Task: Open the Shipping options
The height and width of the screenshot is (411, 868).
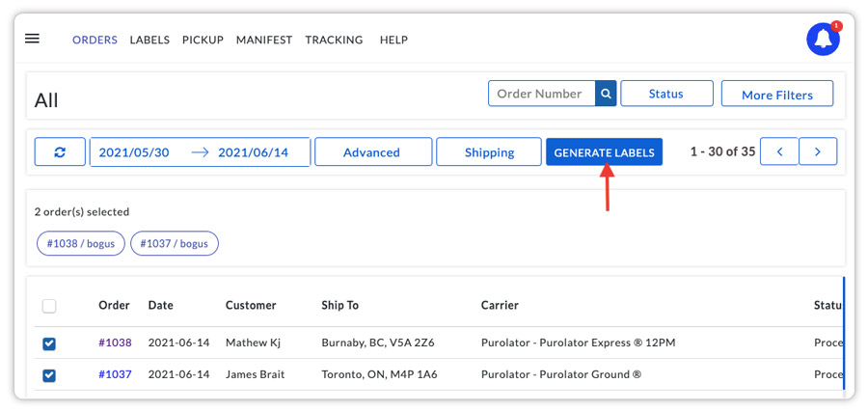Action: tap(489, 151)
